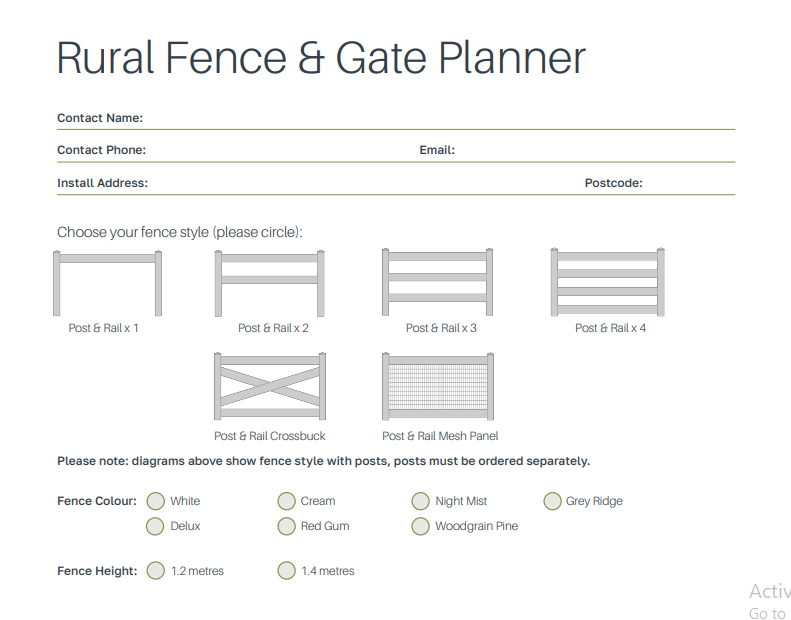Set fence height to 1.2 metres
This screenshot has height=620, width=791.
(x=155, y=571)
